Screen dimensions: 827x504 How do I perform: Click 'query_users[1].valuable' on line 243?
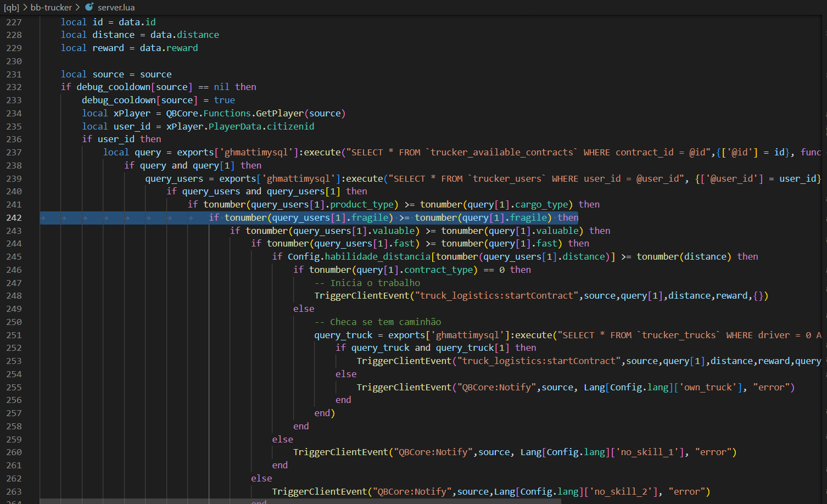[x=353, y=231]
